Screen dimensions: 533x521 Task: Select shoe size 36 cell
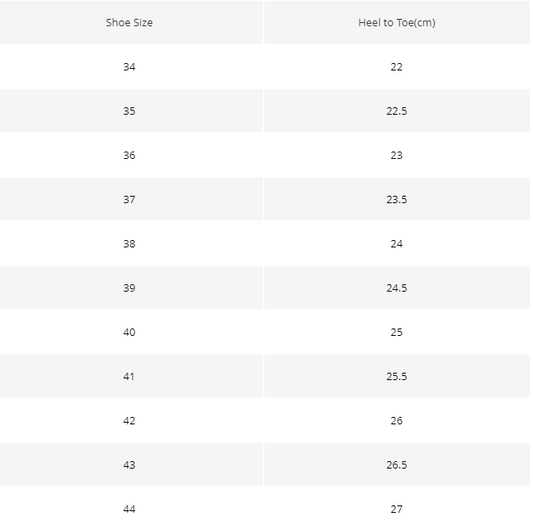[129, 155]
